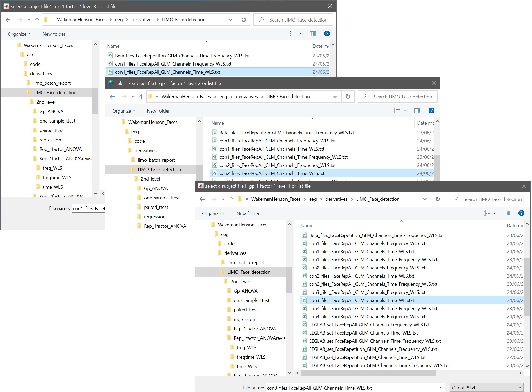The image size is (532, 392).
Task: Click derivatives breadcrumb in level 1 dialog
Action: (336, 199)
